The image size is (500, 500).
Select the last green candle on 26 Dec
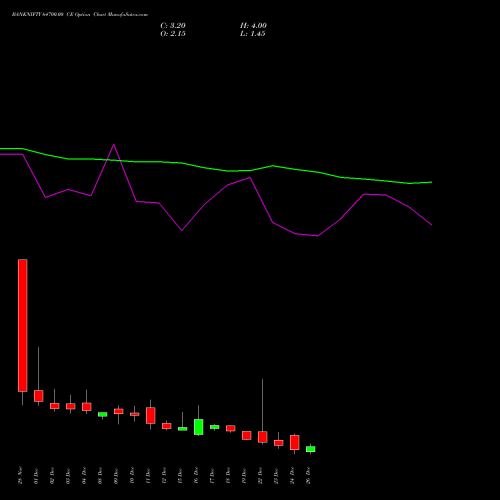click(311, 449)
